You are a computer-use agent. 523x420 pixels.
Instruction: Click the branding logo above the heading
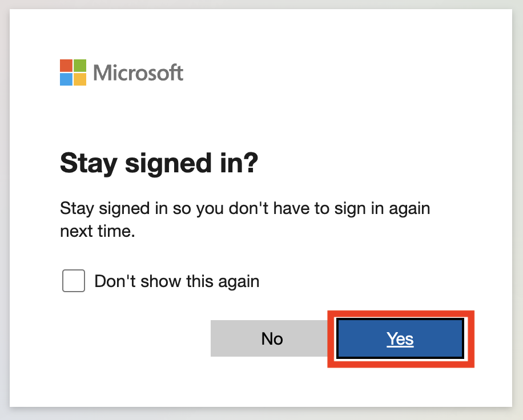coord(120,72)
